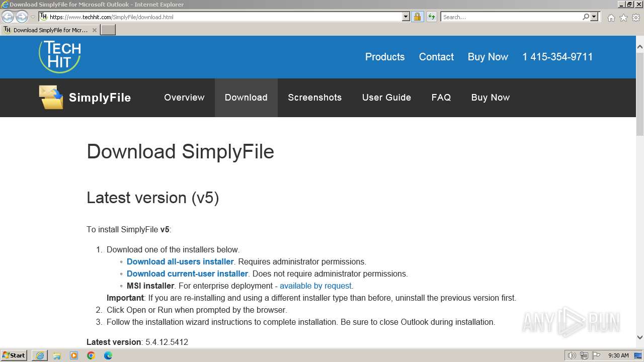Open a new blank tab button

point(108,30)
